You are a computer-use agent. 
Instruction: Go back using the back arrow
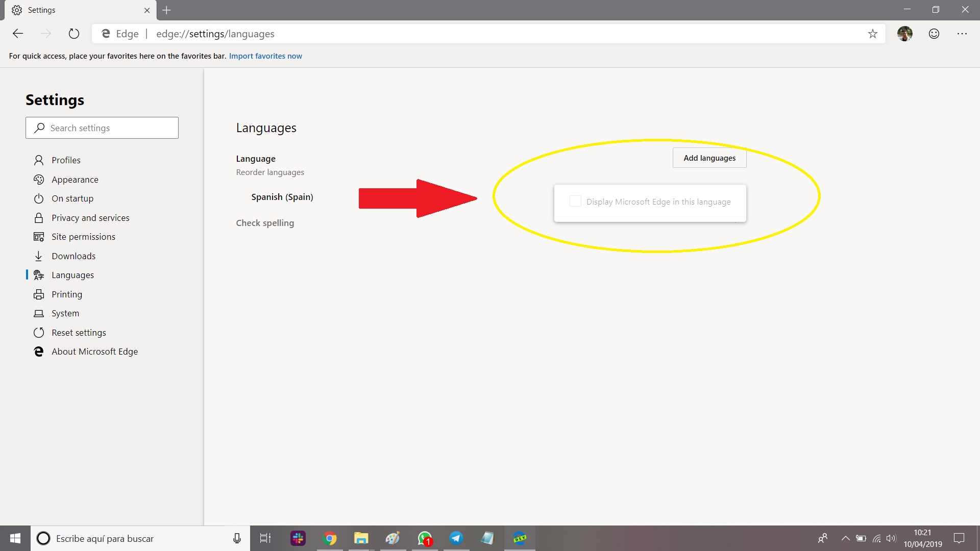click(x=18, y=34)
